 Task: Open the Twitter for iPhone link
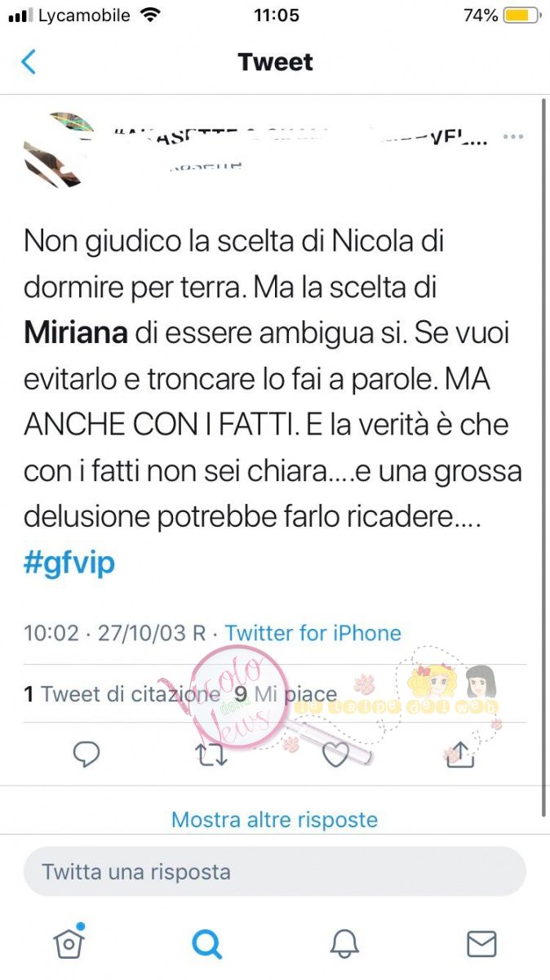coord(313,633)
